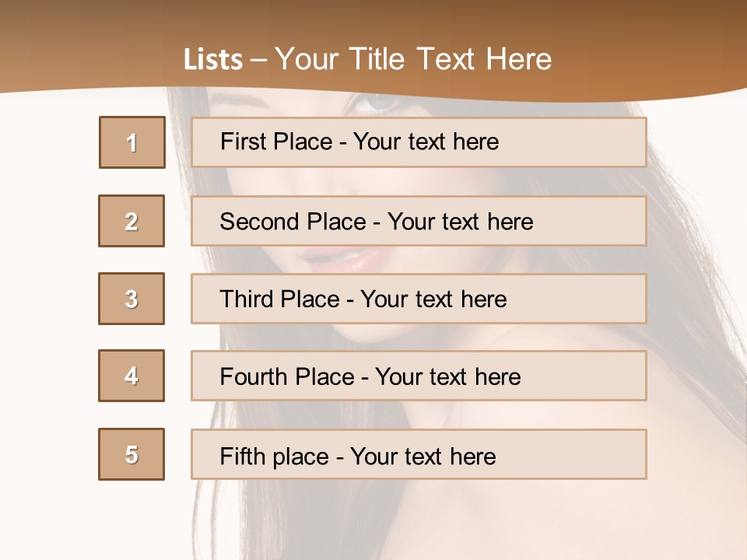
Task: Click the number 1 box
Action: coord(132,142)
